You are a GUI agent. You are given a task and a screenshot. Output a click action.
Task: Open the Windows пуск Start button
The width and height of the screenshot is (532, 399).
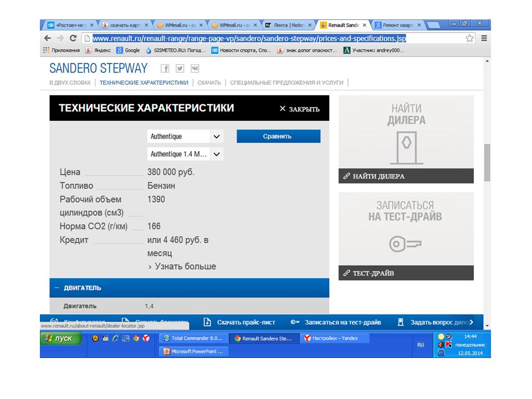point(61,338)
